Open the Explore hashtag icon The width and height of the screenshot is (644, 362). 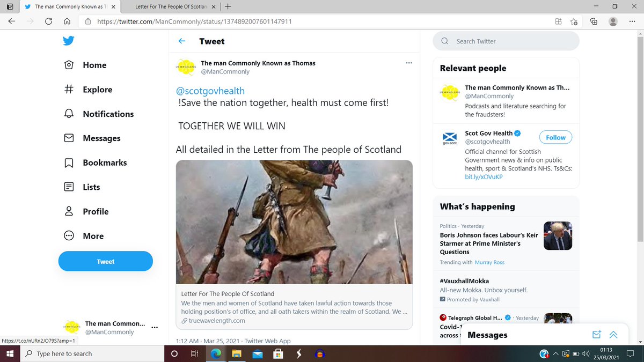coord(69,89)
